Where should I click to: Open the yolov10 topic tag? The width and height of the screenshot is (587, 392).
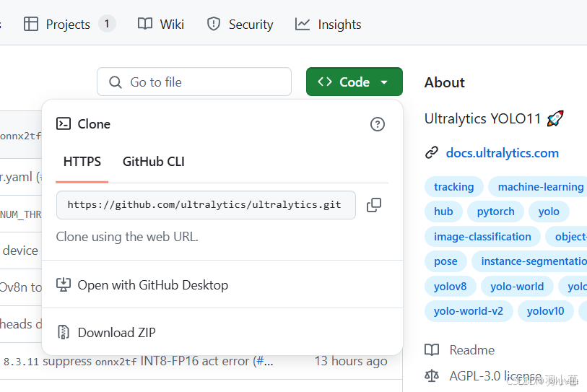coord(545,311)
